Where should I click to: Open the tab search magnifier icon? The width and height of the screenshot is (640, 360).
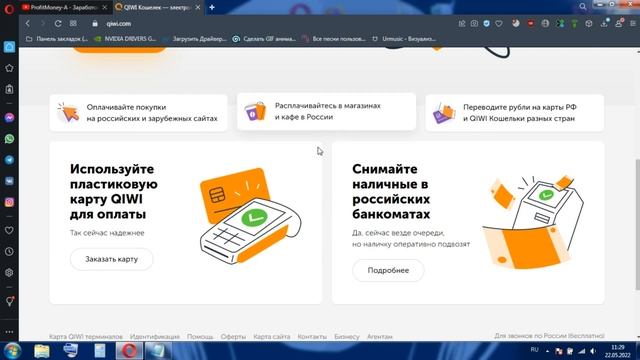point(583,7)
